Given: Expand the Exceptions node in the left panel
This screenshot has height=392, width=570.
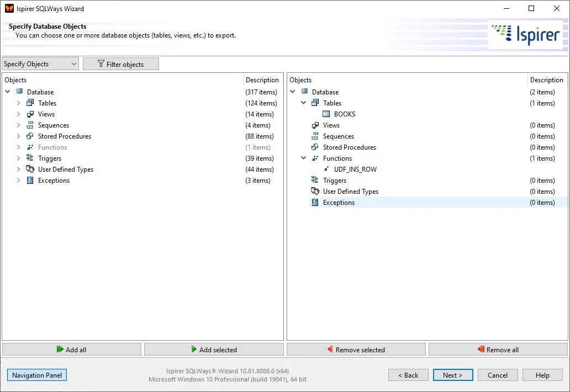Looking at the screenshot, I should (x=19, y=180).
